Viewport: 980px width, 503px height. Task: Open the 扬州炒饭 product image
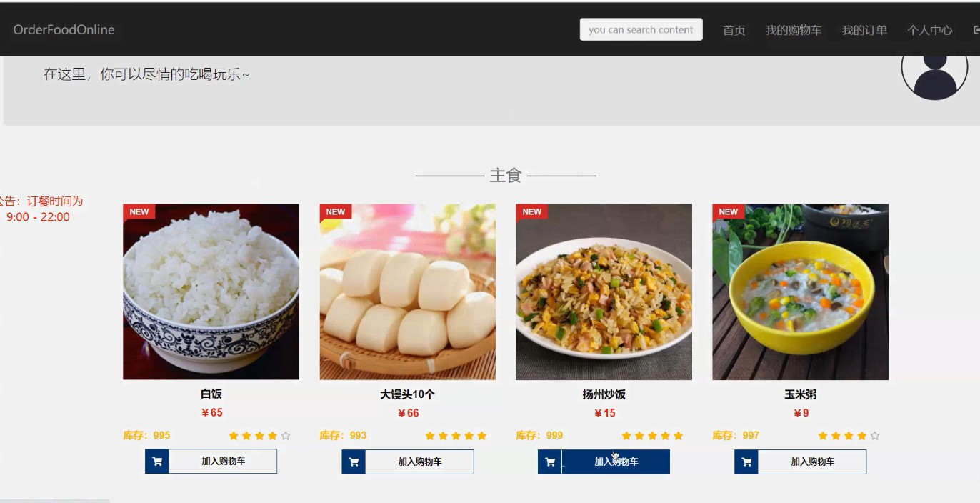[604, 292]
